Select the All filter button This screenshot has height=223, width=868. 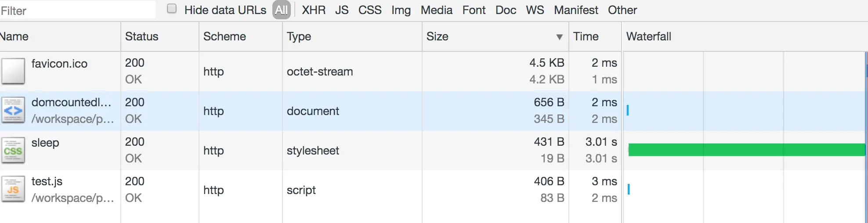pos(282,10)
